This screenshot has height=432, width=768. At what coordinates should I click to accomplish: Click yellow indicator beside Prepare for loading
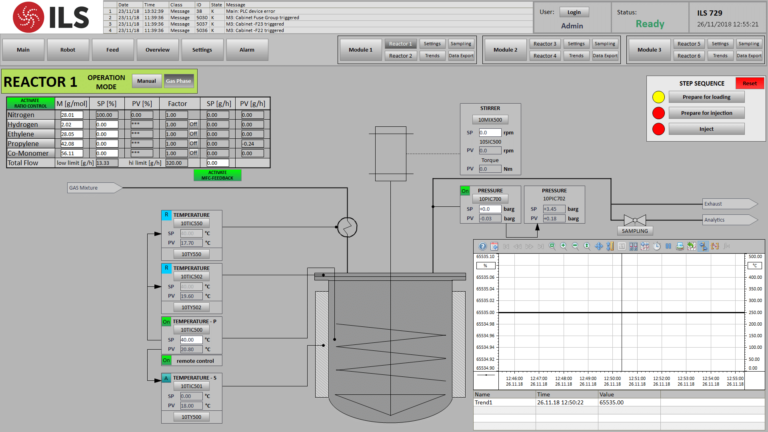[658, 98]
